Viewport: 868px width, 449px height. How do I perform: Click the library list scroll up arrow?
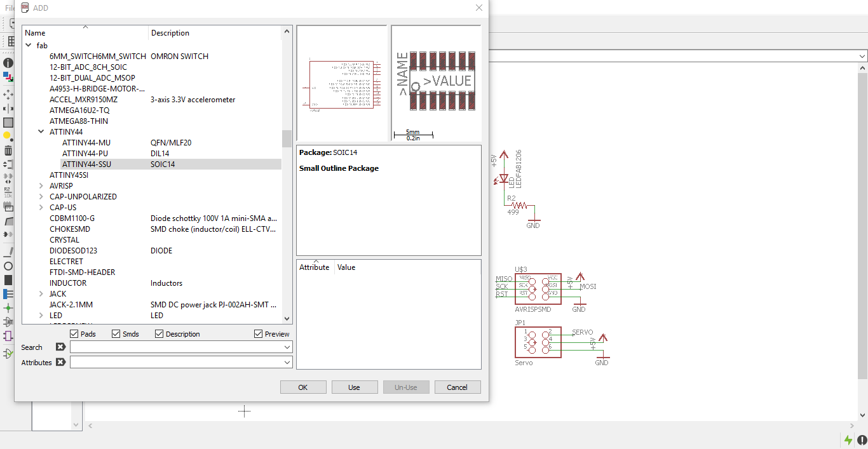[x=287, y=30]
